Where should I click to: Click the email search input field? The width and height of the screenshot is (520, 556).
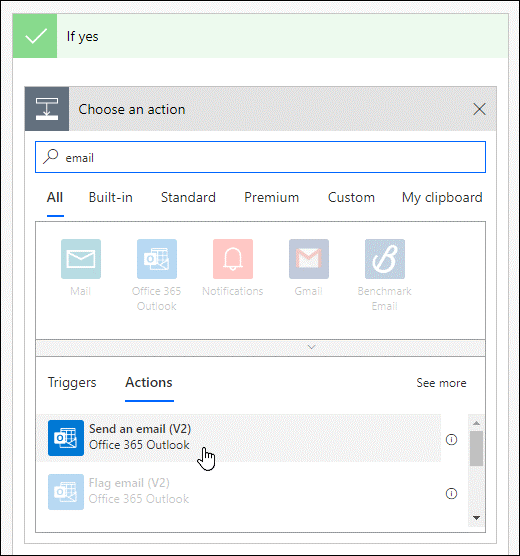pyautogui.click(x=260, y=157)
